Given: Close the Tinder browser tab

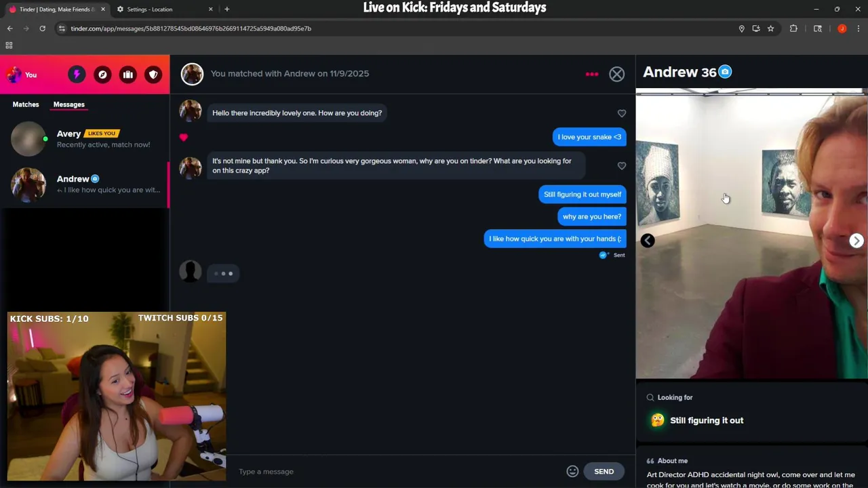Looking at the screenshot, I should click(x=102, y=9).
